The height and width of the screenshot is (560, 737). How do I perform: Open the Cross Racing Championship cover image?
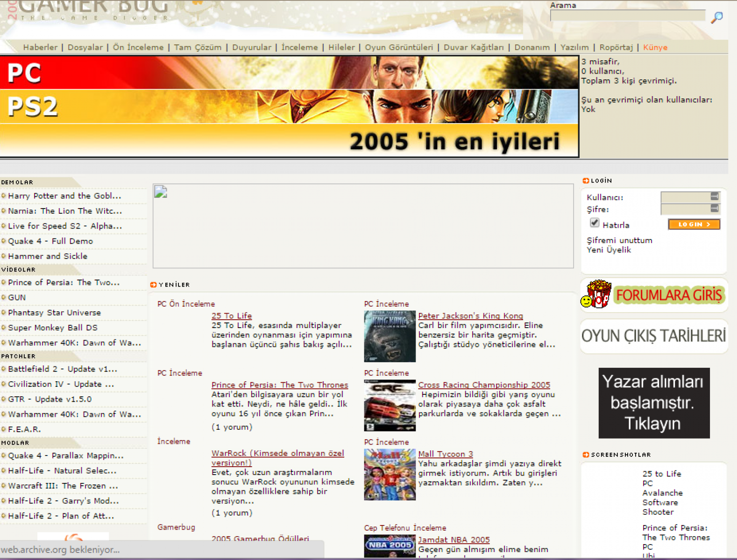click(x=390, y=405)
